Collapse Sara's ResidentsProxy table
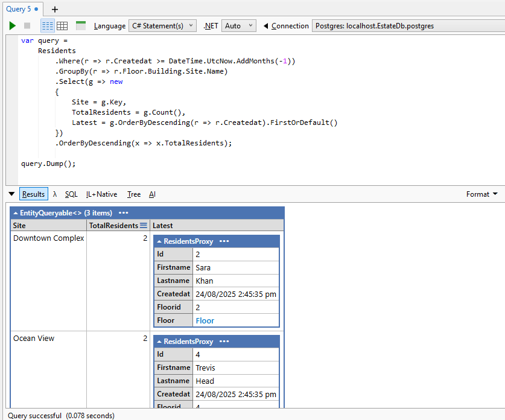 pos(159,241)
